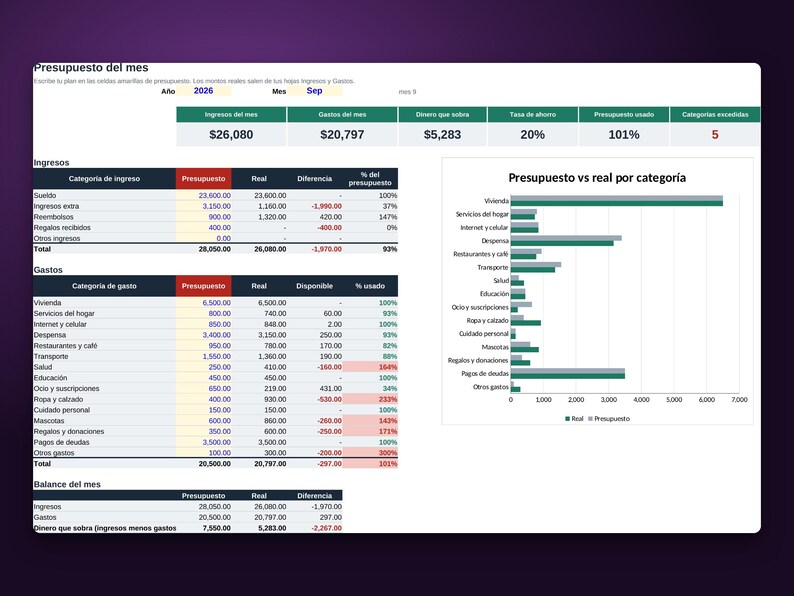Image resolution: width=794 pixels, height=596 pixels.
Task: Click the Otros ingresos budget cell 0.00
Action: point(204,238)
